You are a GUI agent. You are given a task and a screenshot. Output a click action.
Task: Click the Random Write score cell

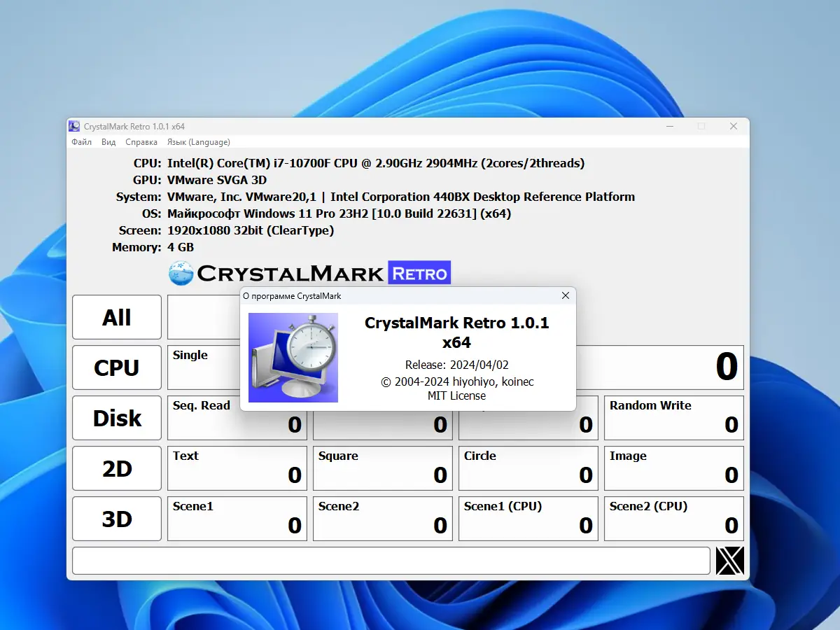pyautogui.click(x=674, y=418)
